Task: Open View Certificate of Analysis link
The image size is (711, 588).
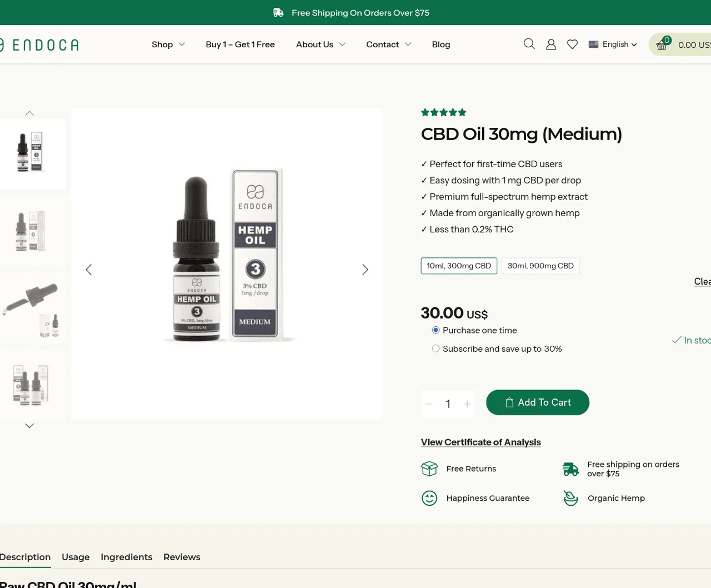Action: (x=481, y=442)
